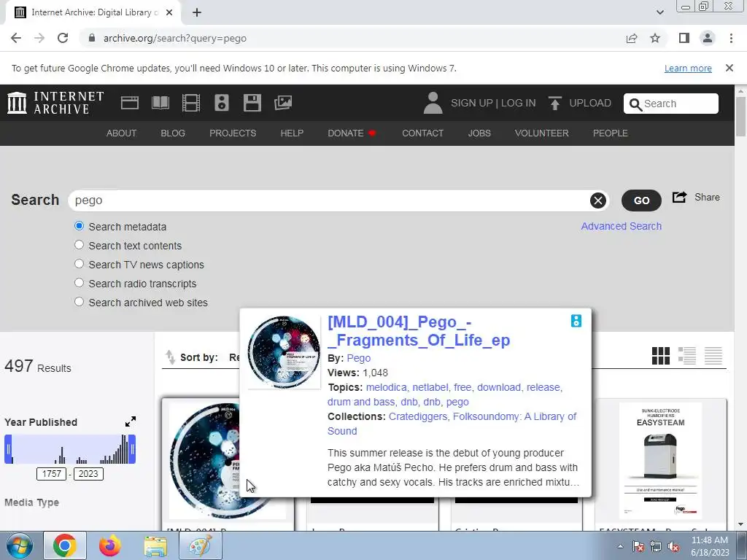Click the Internet Archive logo
The image size is (747, 560).
(x=55, y=103)
